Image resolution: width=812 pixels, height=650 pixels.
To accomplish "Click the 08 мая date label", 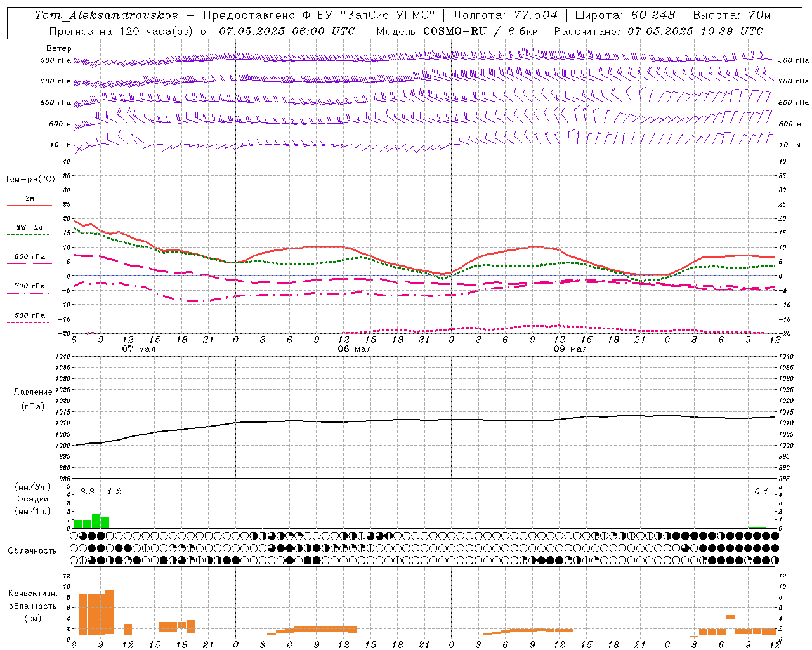I will point(354,349).
